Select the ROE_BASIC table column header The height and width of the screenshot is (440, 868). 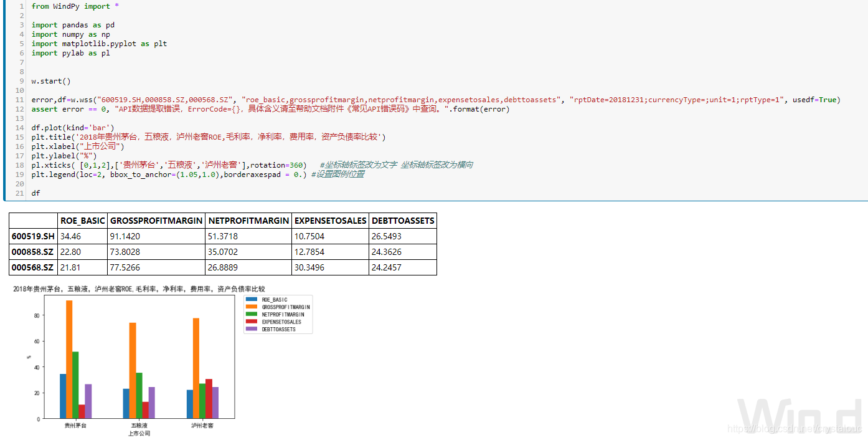pyautogui.click(x=83, y=221)
